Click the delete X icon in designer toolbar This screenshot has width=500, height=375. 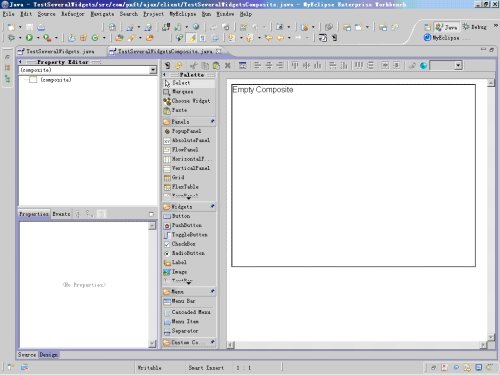(x=228, y=65)
